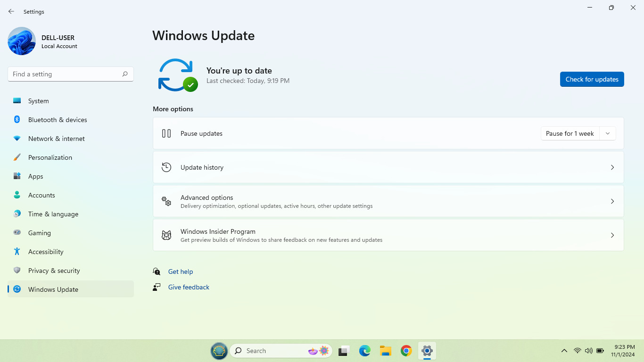Click the System monitor icon in sidebar
This screenshot has width=644, height=362.
[x=17, y=101]
